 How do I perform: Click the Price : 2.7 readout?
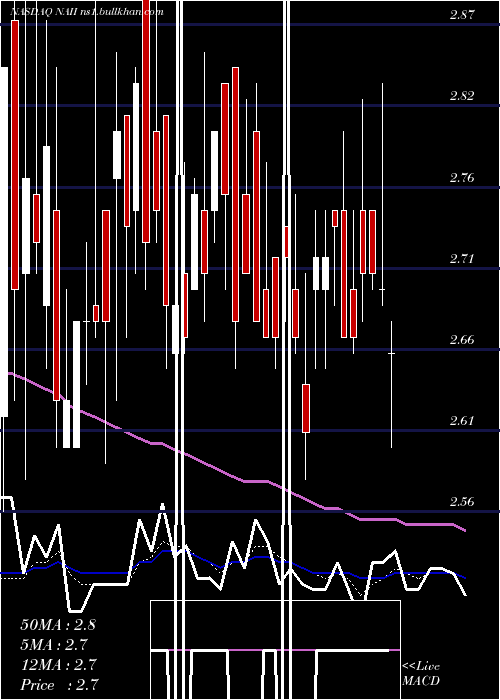(x=59, y=684)
